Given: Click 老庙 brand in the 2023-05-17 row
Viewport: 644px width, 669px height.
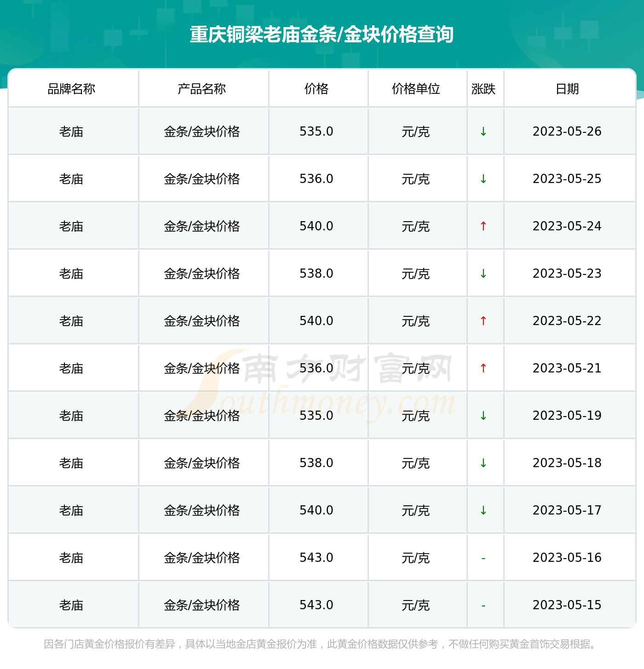Looking at the screenshot, I should coord(71,511).
